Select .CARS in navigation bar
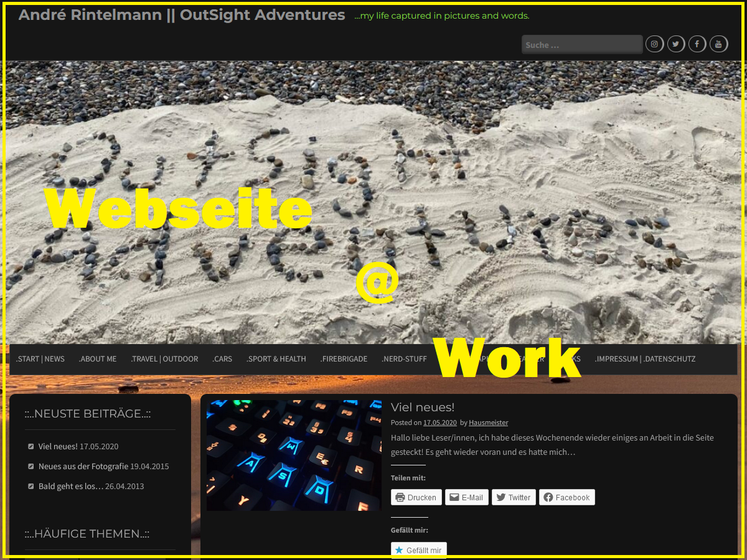 222,359
